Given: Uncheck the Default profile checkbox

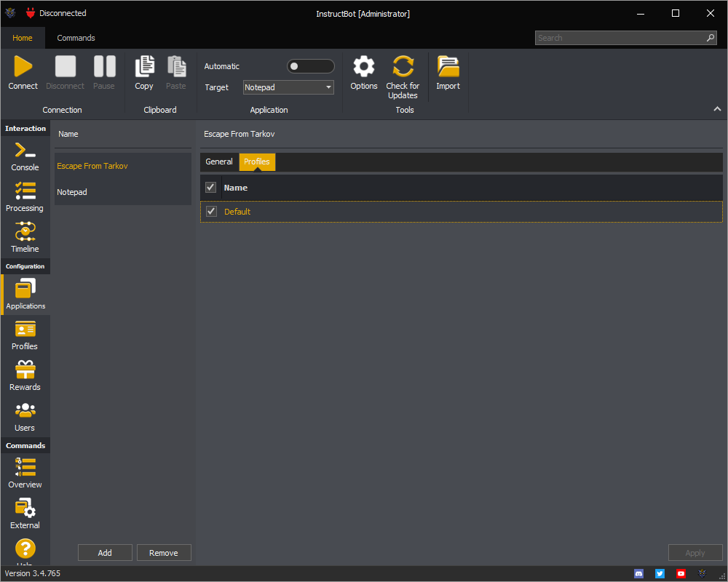Looking at the screenshot, I should pos(211,212).
